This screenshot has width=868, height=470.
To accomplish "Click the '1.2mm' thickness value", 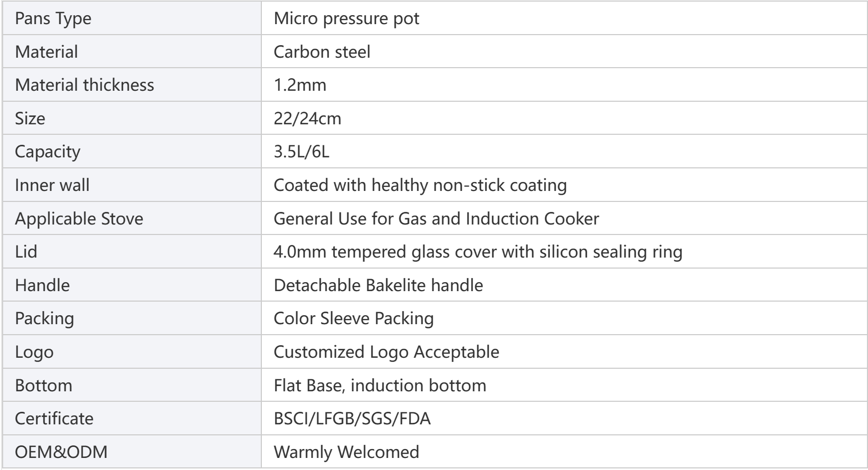I will pyautogui.click(x=300, y=85).
